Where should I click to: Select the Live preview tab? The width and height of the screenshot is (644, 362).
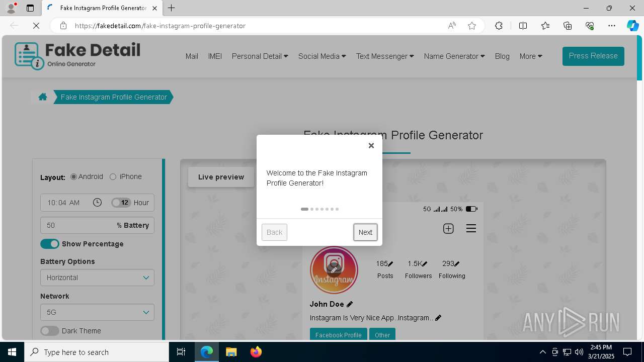(221, 177)
